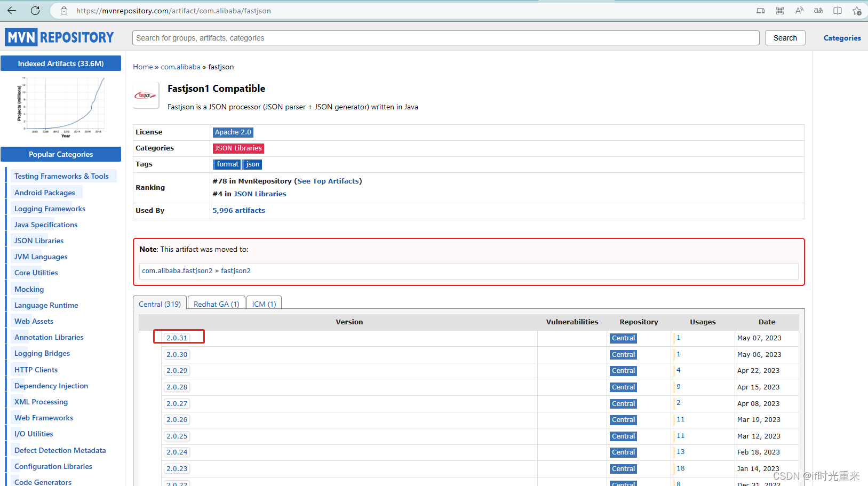Focus the artifact search input field
The width and height of the screenshot is (868, 486).
[x=445, y=38]
